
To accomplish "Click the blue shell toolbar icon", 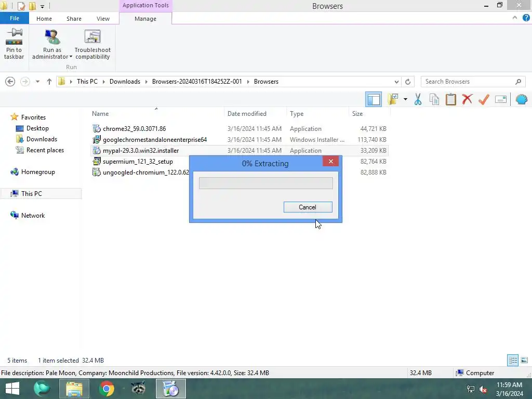I will (522, 99).
